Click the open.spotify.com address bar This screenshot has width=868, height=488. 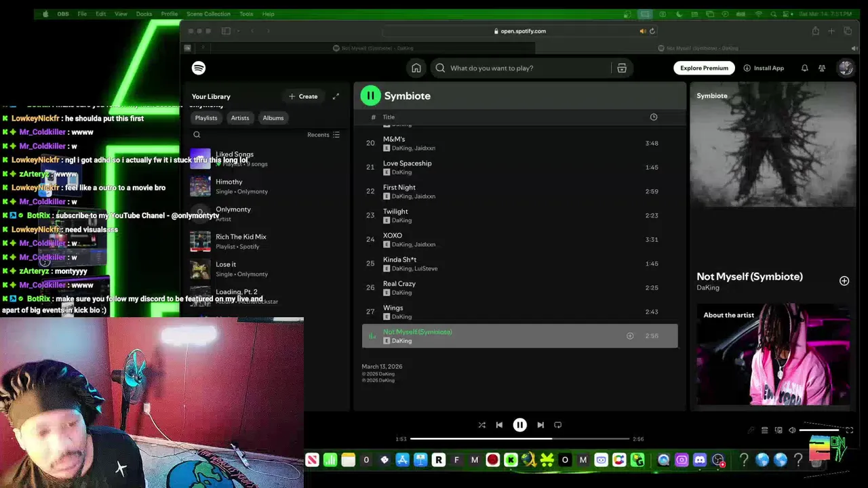tap(519, 31)
